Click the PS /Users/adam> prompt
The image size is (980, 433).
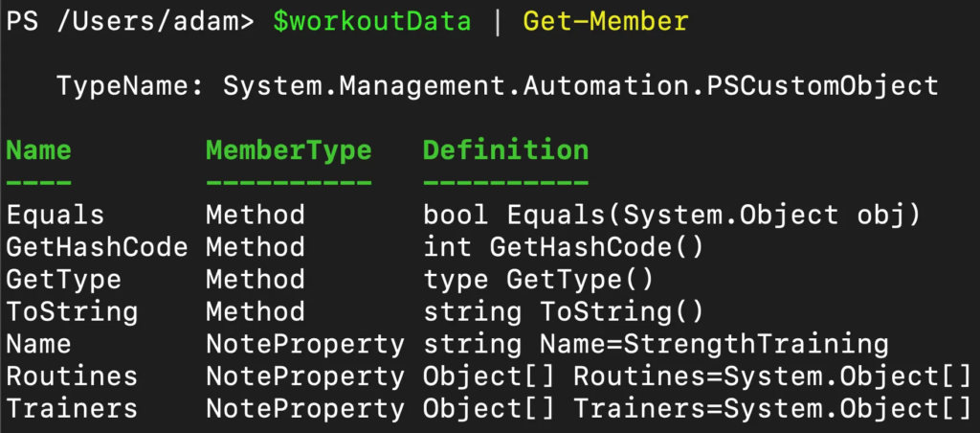130,23
